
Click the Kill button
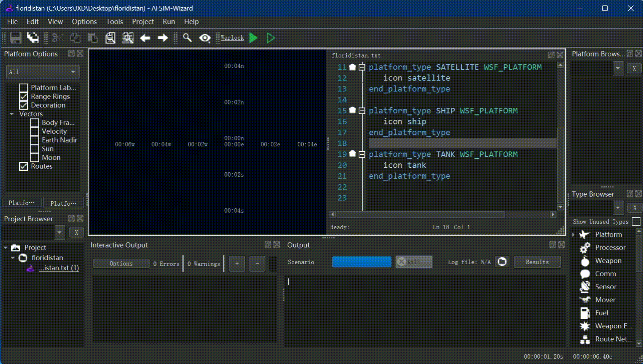coord(414,262)
